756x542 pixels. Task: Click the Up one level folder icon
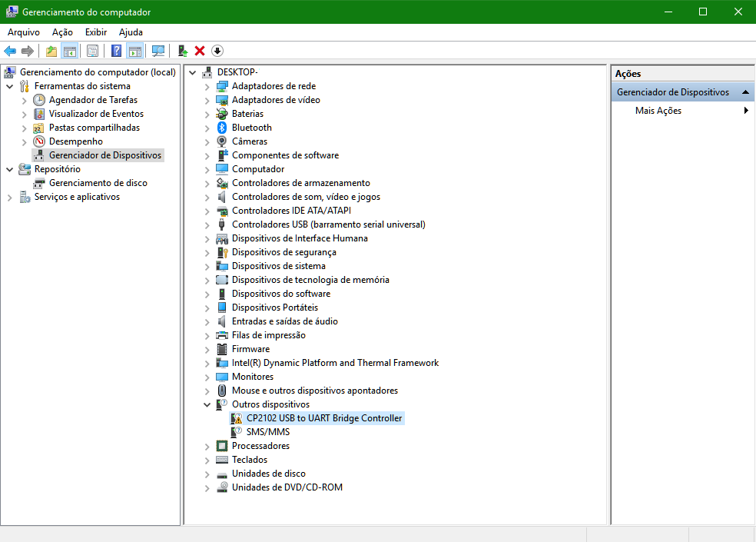[51, 51]
